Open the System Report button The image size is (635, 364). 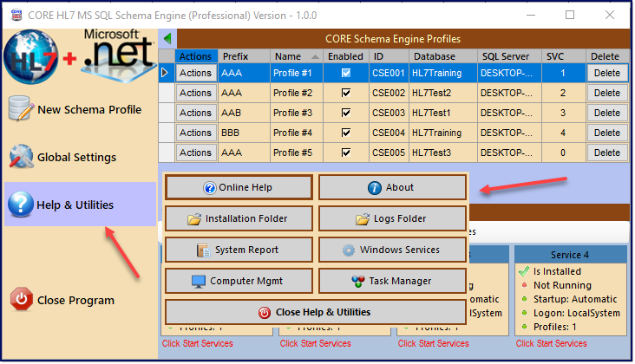coord(239,250)
